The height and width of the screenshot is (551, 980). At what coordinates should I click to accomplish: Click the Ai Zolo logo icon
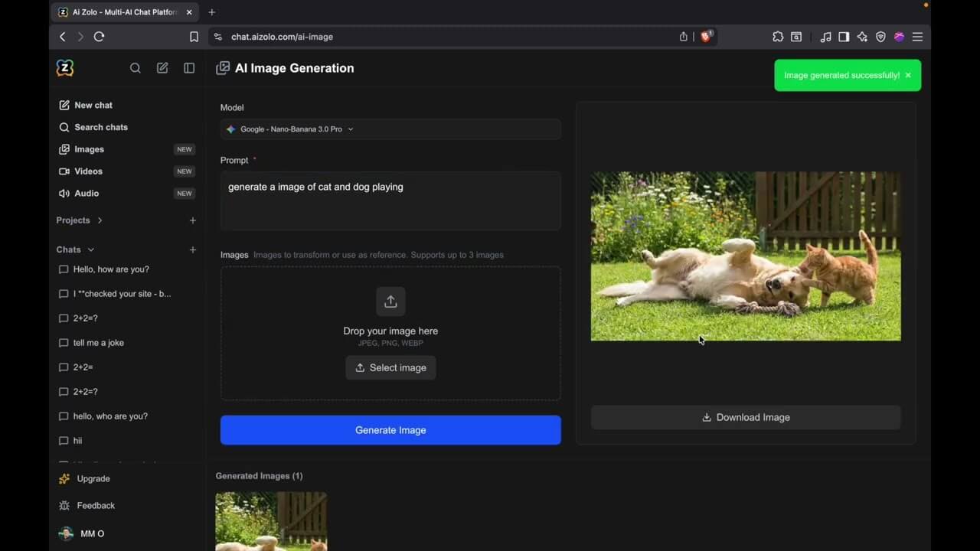pos(65,68)
